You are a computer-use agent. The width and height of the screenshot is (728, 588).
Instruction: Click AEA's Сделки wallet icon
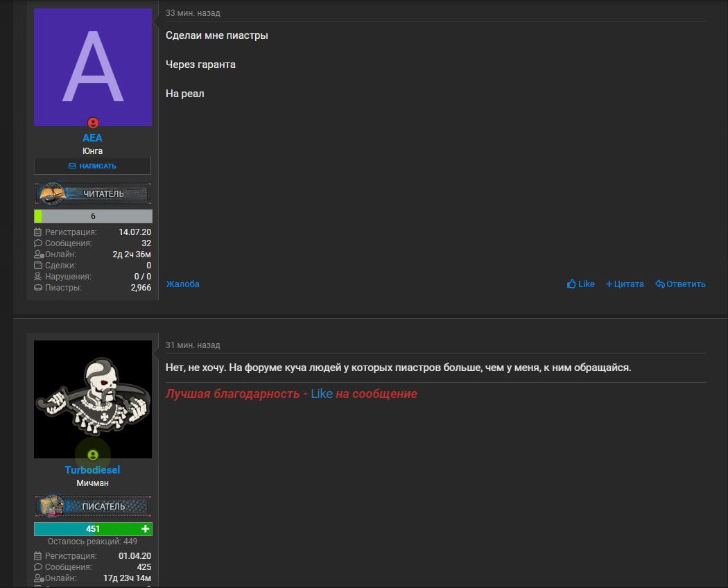click(38, 265)
